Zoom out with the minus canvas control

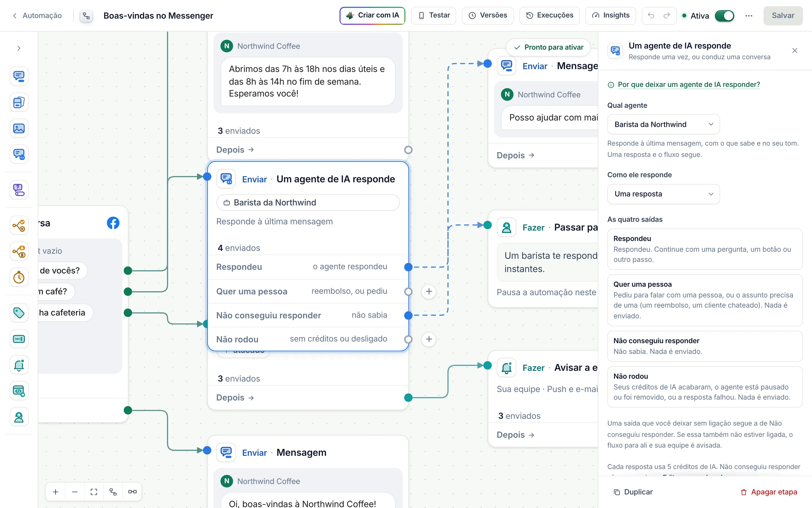(75, 492)
